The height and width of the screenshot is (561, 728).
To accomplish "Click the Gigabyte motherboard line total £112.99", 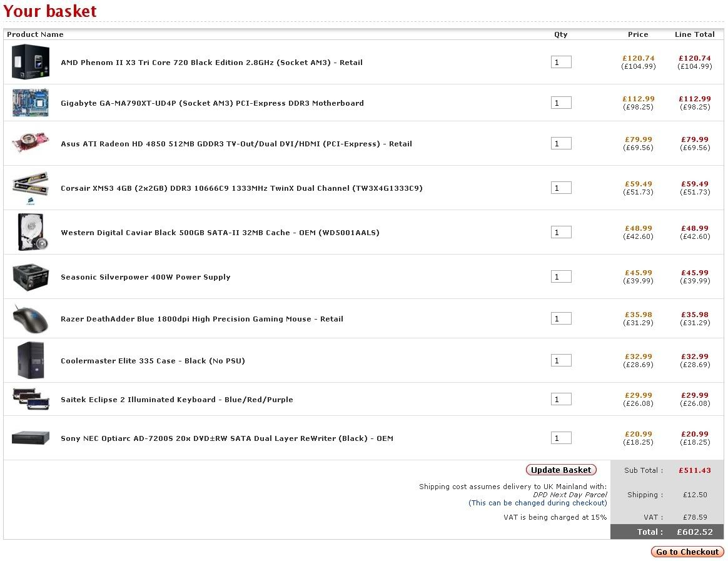I will (695, 99).
